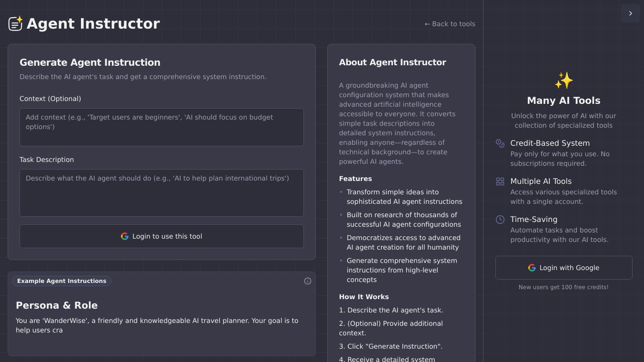Screen dimensions: 644x362
Task: Collapse the sidebar with the chevron button
Action: (x=630, y=13)
